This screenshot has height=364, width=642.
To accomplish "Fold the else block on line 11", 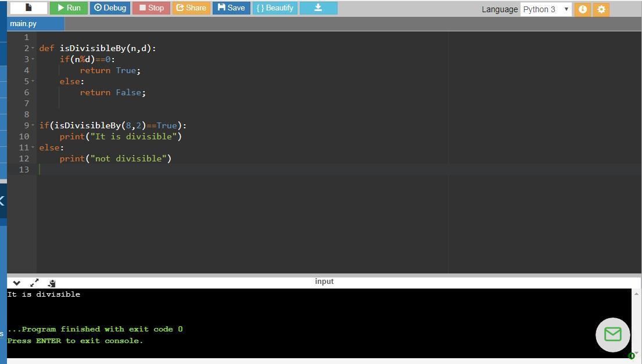I will 33,148.
